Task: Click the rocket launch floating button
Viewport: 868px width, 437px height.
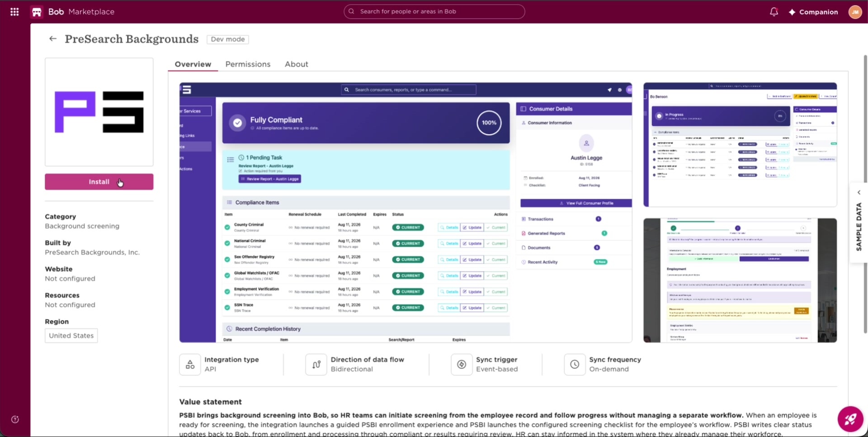Action: (850, 419)
